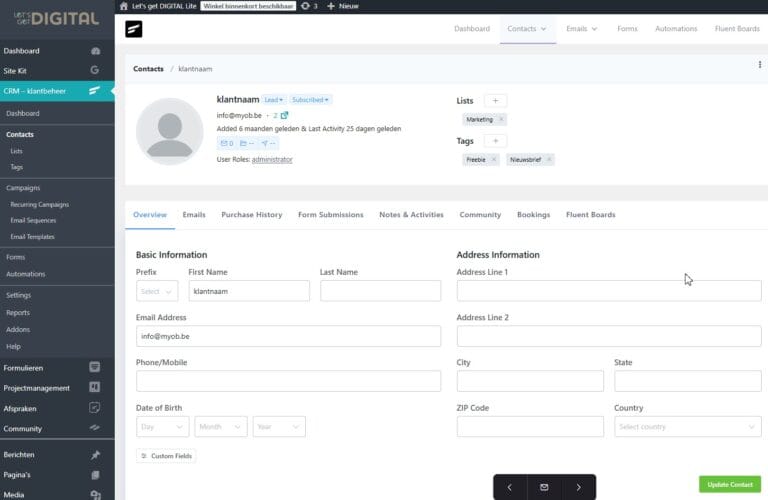The height and width of the screenshot is (500, 768).
Task: Open external link icon beside email
Action: point(284,115)
